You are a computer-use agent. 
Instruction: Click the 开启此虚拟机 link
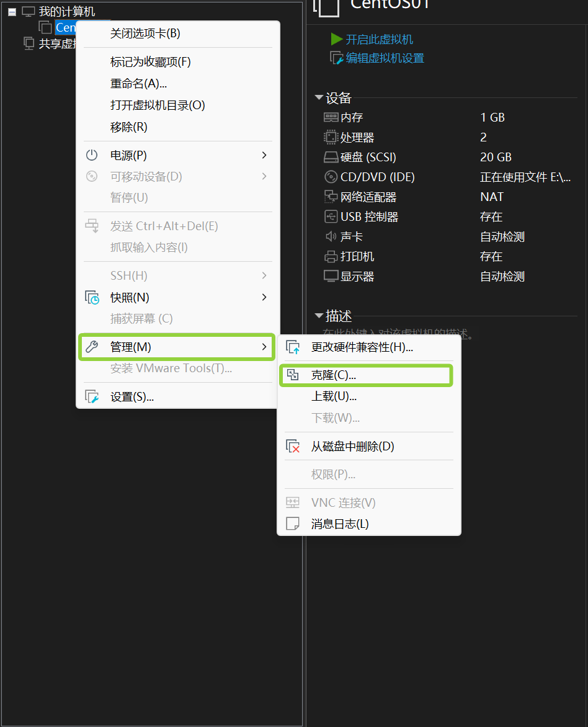pos(380,40)
